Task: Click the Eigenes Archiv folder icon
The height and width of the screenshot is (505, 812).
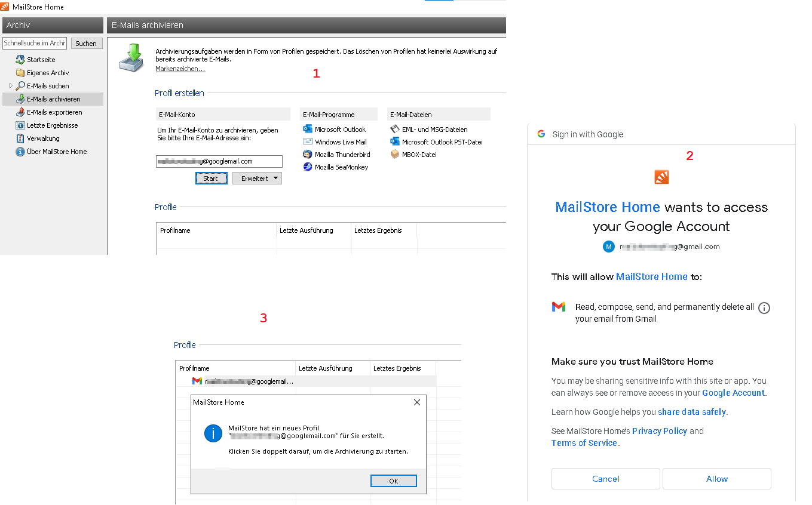Action: 20,73
